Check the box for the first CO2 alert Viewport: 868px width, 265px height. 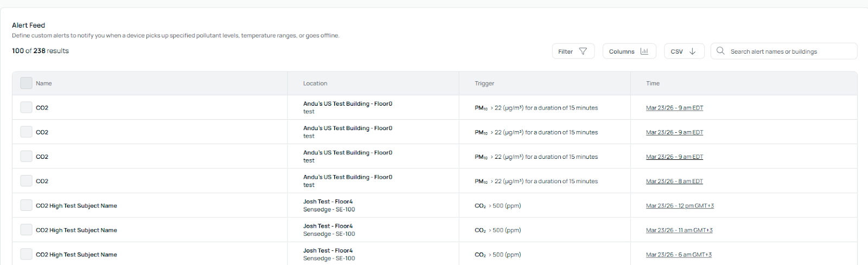[26, 107]
